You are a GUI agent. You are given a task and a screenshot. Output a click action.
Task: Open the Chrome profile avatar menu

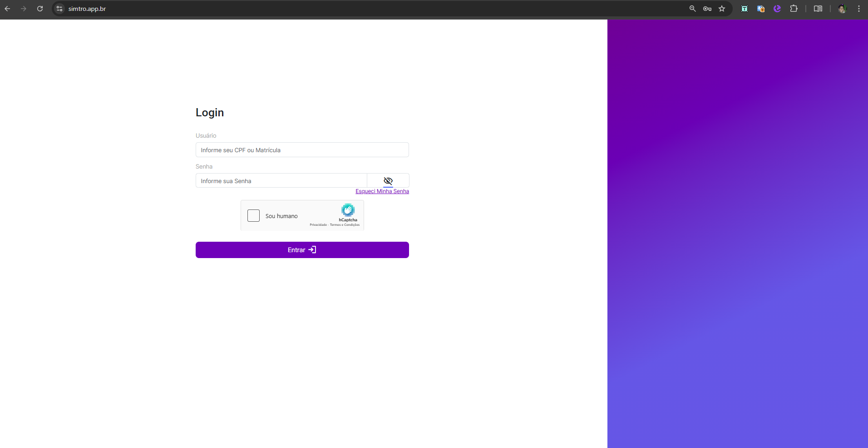pyautogui.click(x=842, y=9)
